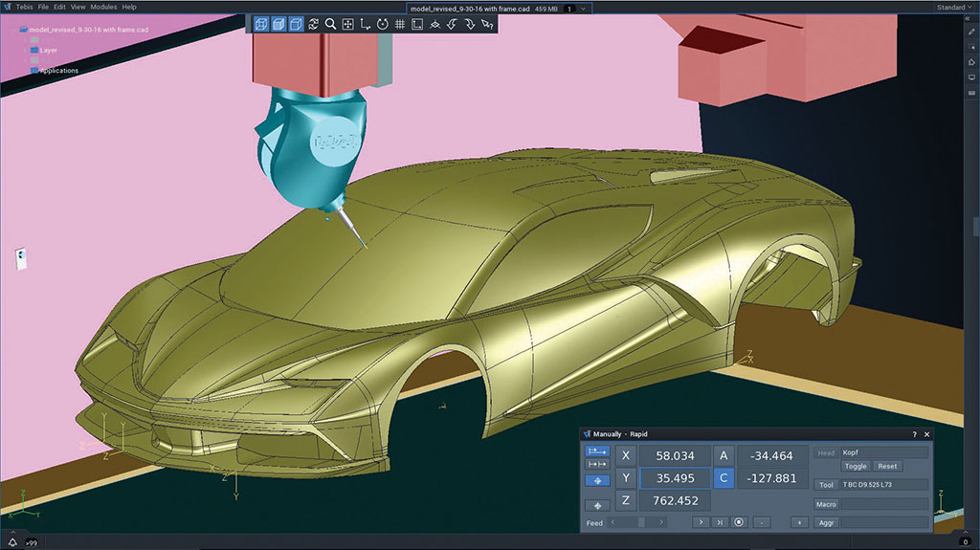This screenshot has width=980, height=550.
Task: Open the Tebis menu
Action: click(x=24, y=7)
